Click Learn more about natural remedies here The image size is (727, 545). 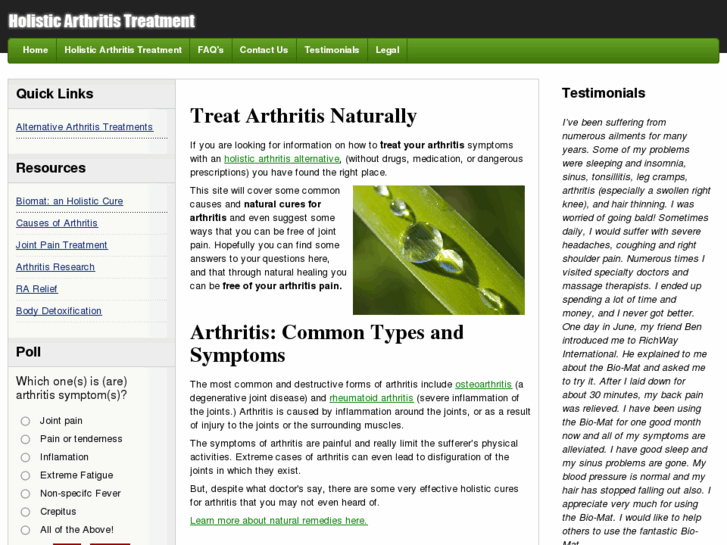[x=279, y=521]
